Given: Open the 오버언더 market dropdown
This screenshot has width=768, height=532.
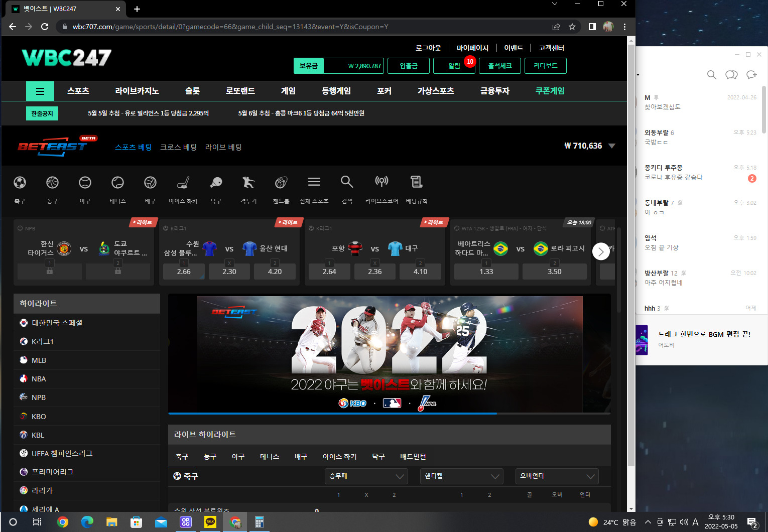Looking at the screenshot, I should 557,476.
